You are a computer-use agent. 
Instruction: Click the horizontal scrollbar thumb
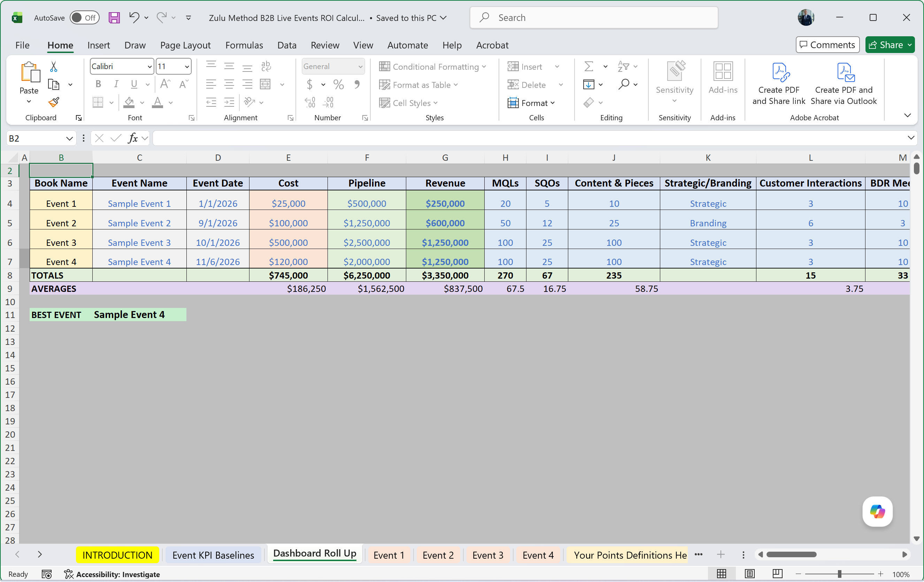[x=791, y=554]
